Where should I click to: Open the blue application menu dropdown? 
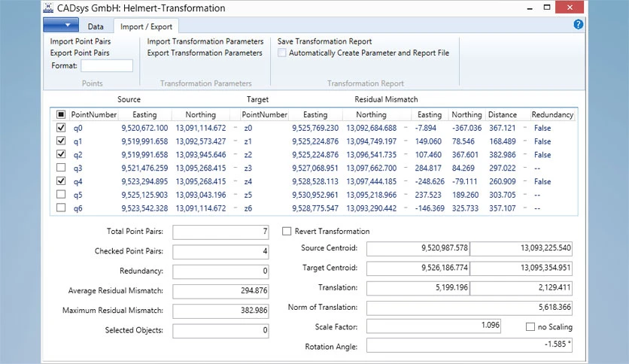coord(61,26)
